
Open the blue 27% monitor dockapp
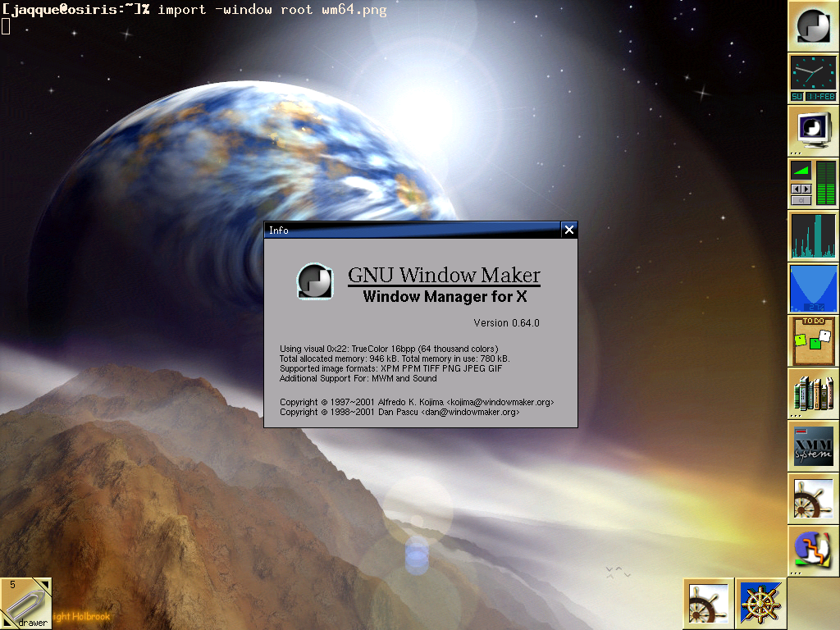click(x=813, y=288)
